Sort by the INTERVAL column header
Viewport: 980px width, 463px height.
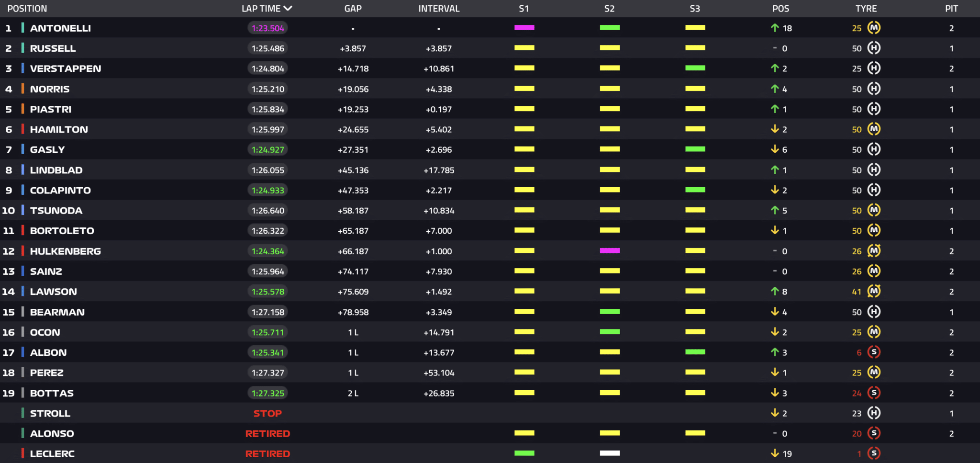pyautogui.click(x=439, y=9)
